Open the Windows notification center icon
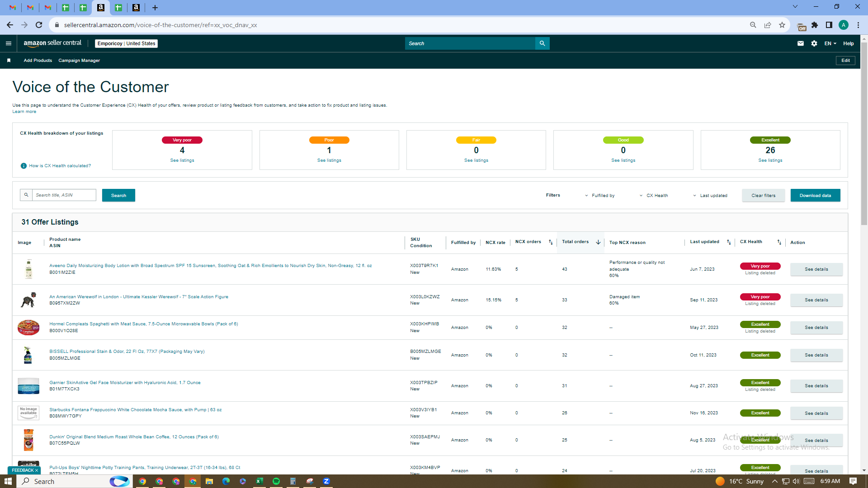 click(853, 481)
